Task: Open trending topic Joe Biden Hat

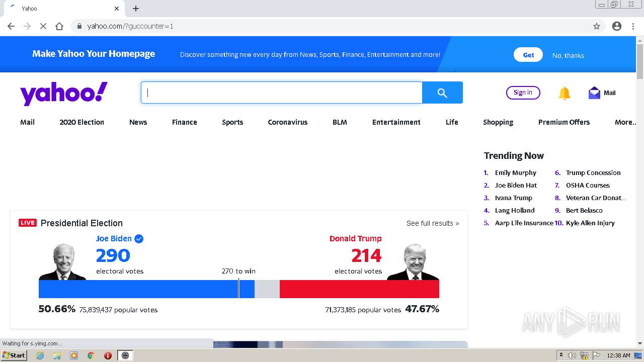Action: click(x=516, y=185)
